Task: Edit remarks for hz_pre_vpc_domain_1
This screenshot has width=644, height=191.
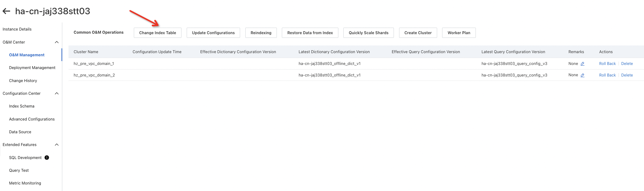Action: [582, 64]
